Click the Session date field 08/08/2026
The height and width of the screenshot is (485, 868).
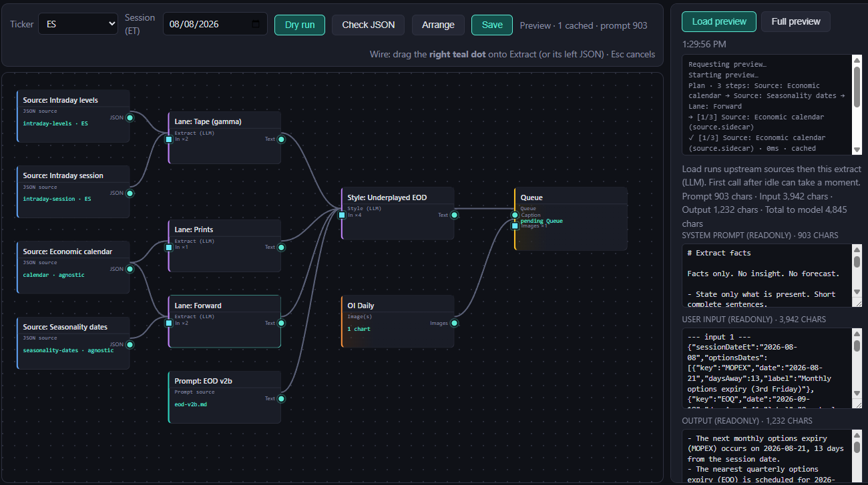[215, 24]
